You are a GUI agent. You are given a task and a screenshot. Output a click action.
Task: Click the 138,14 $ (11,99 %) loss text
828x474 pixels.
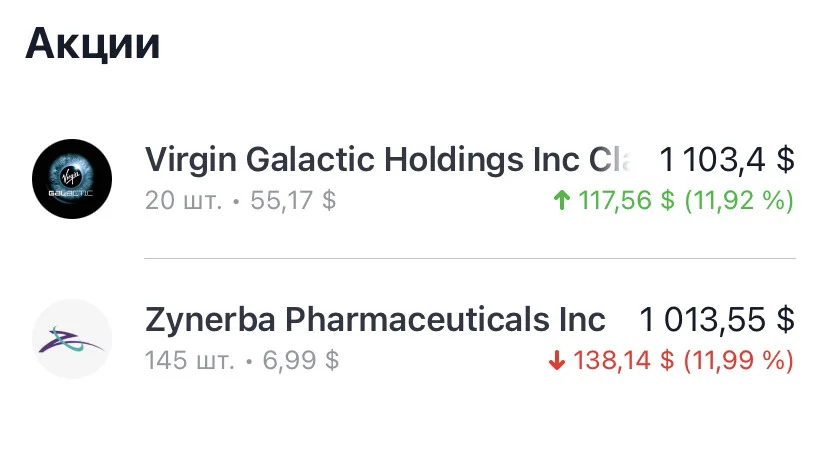pyautogui.click(x=683, y=361)
